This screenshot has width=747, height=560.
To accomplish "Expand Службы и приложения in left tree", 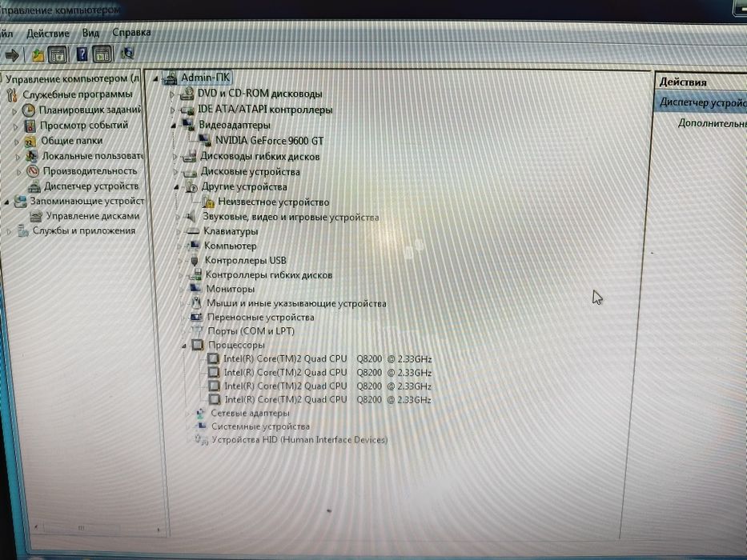I will pyautogui.click(x=9, y=232).
